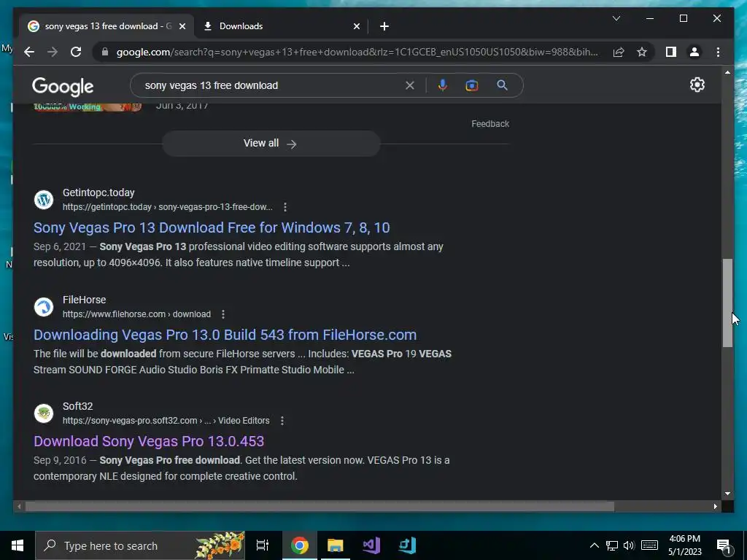The height and width of the screenshot is (560, 747).
Task: View site information lock icon
Action: click(x=105, y=52)
